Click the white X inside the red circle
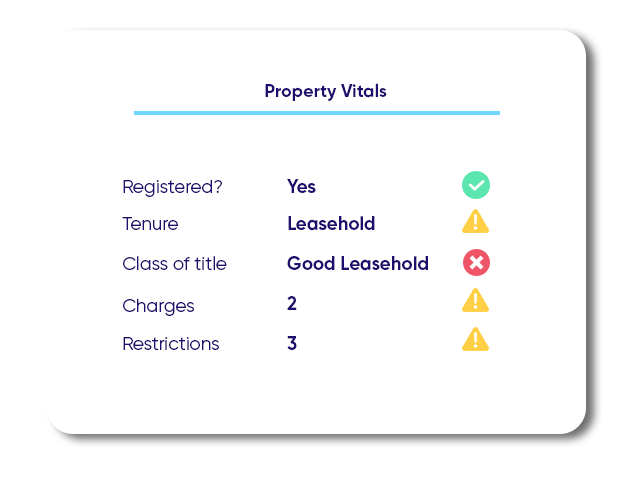 (x=476, y=262)
